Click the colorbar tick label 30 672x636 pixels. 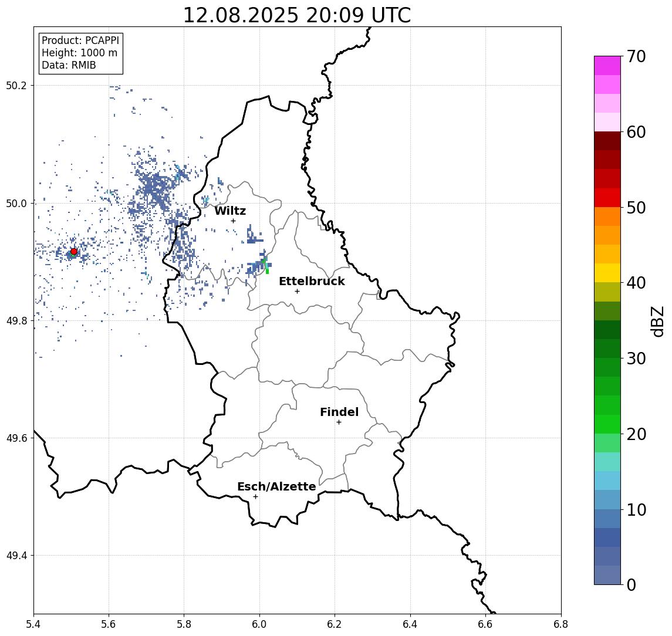[636, 358]
